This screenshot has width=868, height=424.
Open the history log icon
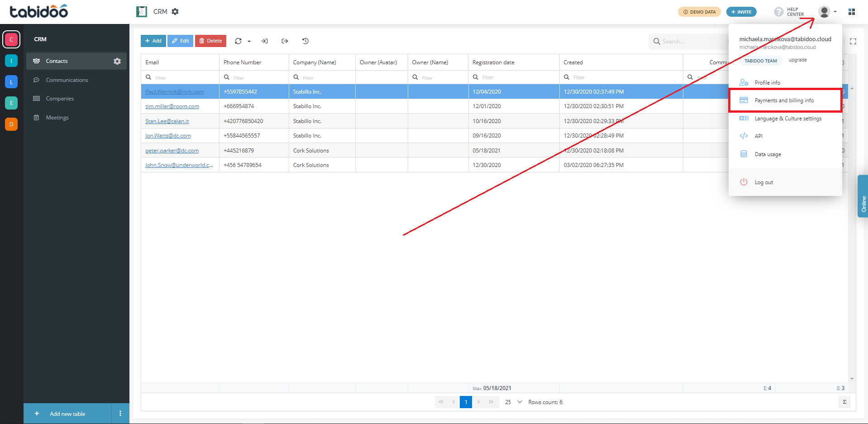tap(305, 41)
